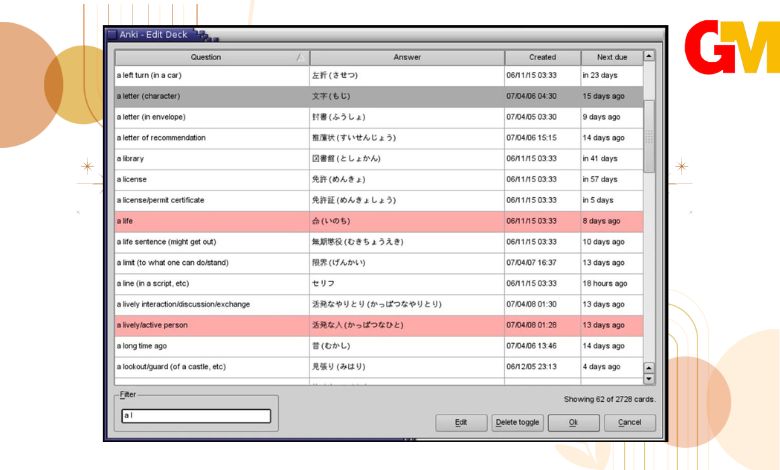Click the answer cell with さセつ reading

407,76
